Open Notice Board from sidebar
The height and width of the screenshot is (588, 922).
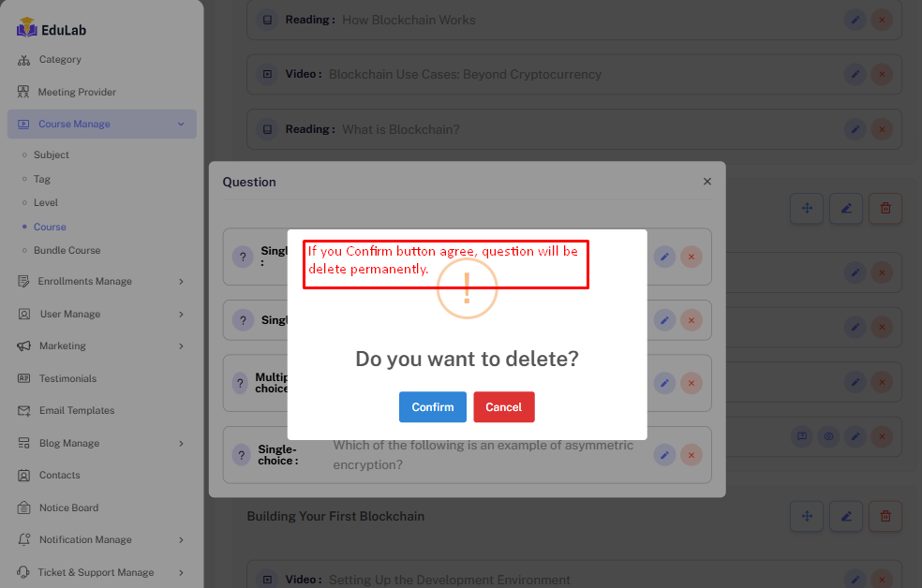[68, 508]
